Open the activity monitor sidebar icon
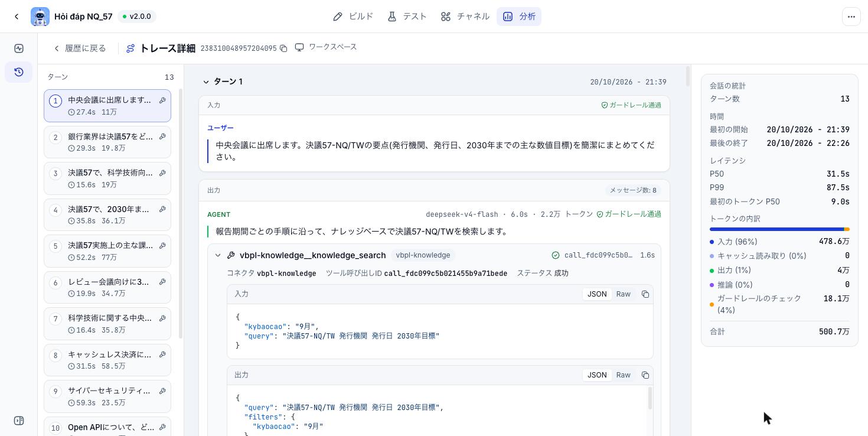The width and height of the screenshot is (868, 436). (x=19, y=48)
